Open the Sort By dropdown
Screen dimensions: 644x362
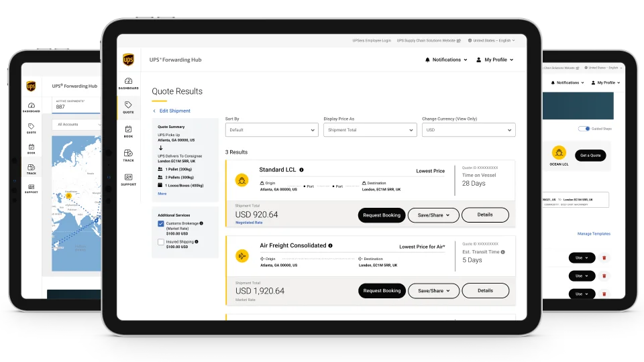(x=271, y=130)
